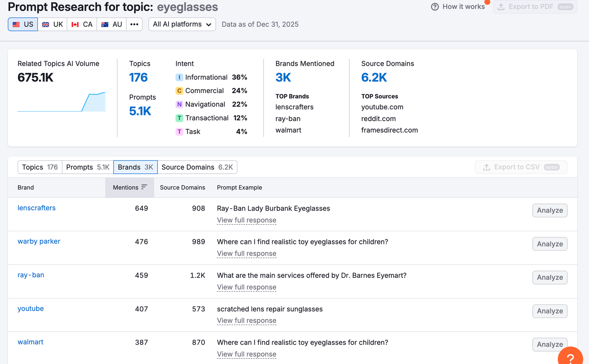Click the AI Volume trend chart

tap(61, 102)
